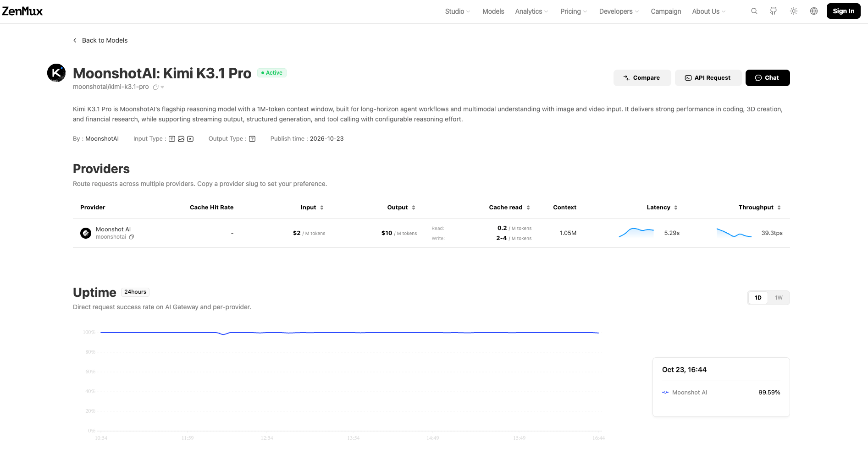Click the Moonshot AI provider logo
This screenshot has height=454, width=868.
pyautogui.click(x=86, y=233)
